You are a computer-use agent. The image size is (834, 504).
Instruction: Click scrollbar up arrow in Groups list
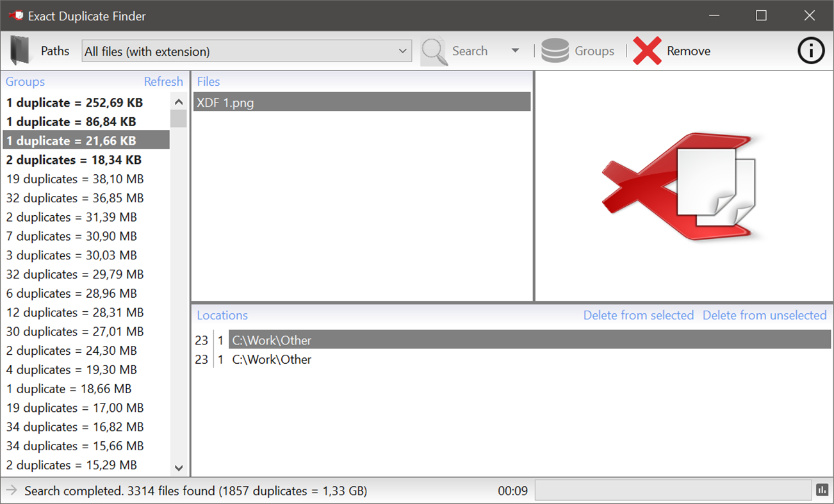tap(179, 102)
